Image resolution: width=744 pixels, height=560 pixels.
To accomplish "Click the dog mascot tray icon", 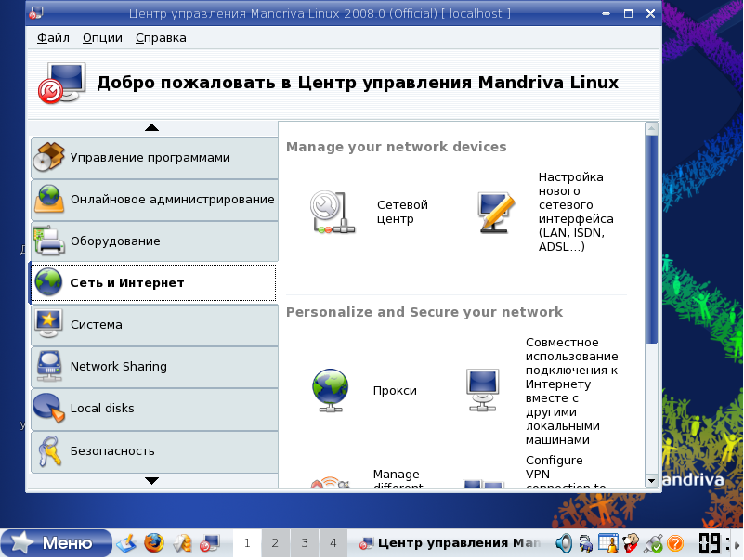I will 631,543.
